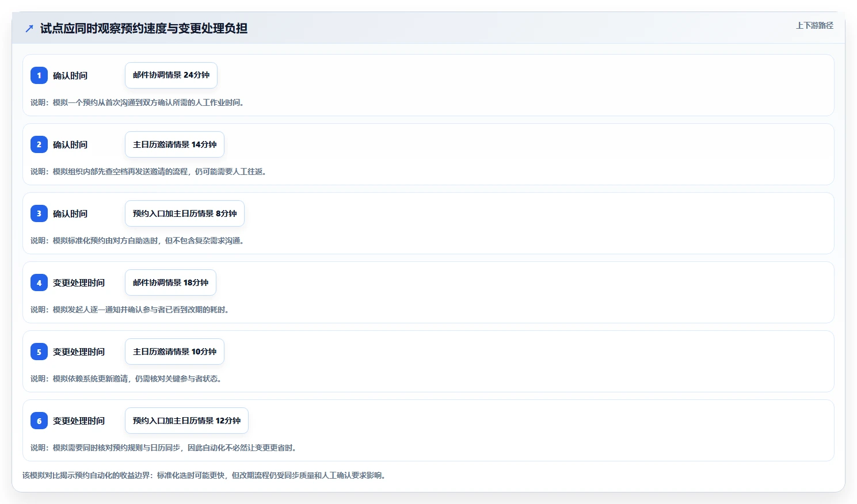Click the panel title 试点应同时观察预约速度与变更处理负担
The height and width of the screenshot is (504, 857).
[144, 28]
